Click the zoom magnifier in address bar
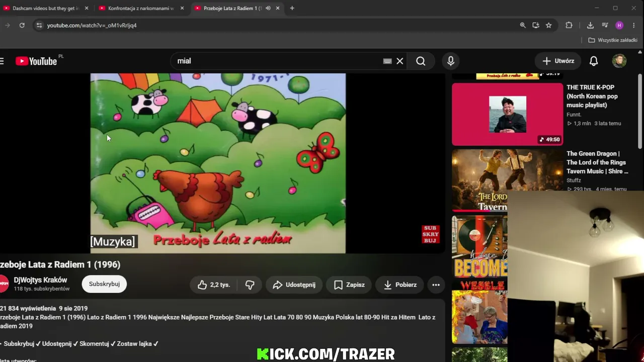644x362 pixels. [523, 25]
